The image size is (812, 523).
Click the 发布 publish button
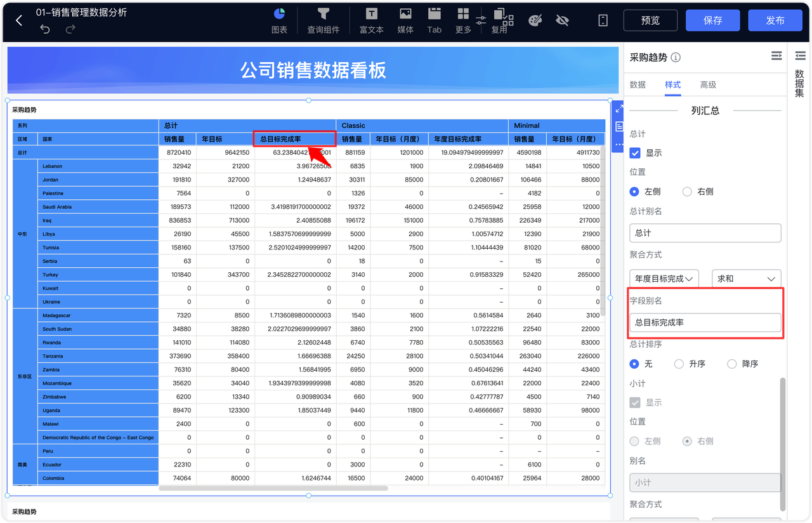coord(775,20)
